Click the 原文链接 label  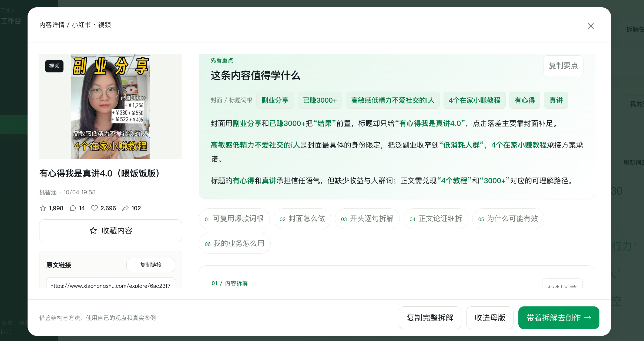pos(59,265)
